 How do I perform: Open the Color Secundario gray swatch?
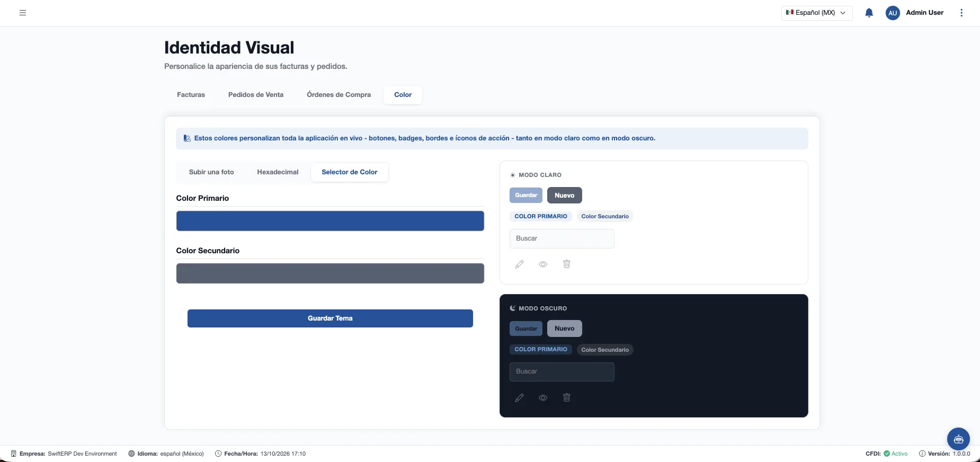pos(330,273)
